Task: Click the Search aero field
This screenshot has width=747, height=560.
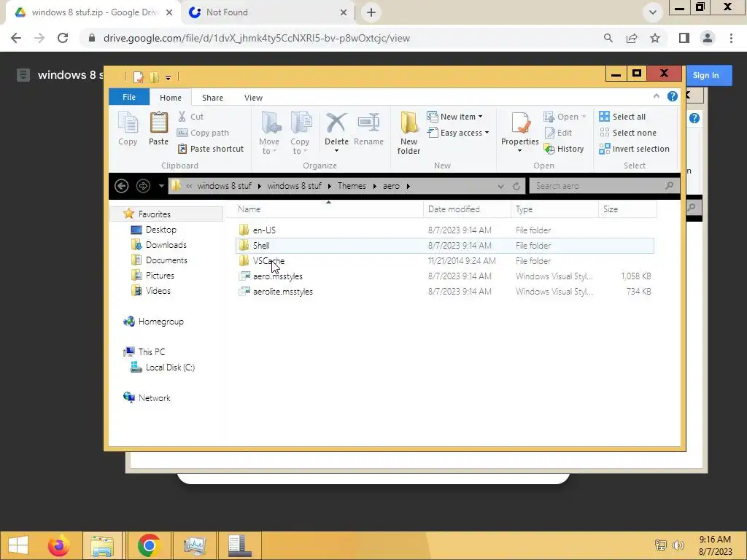Action: point(604,186)
